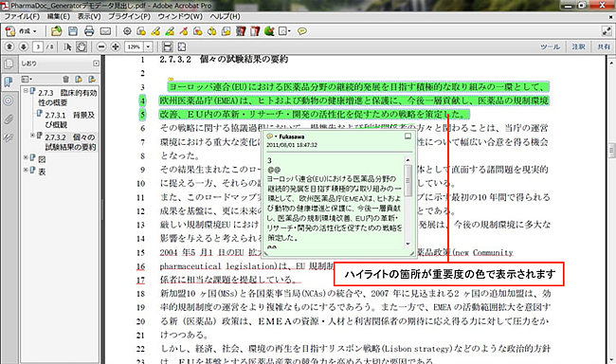
Task: Expand the 2.7.3.2 個々の試験結果の要約 bookmark
Action: [32, 136]
